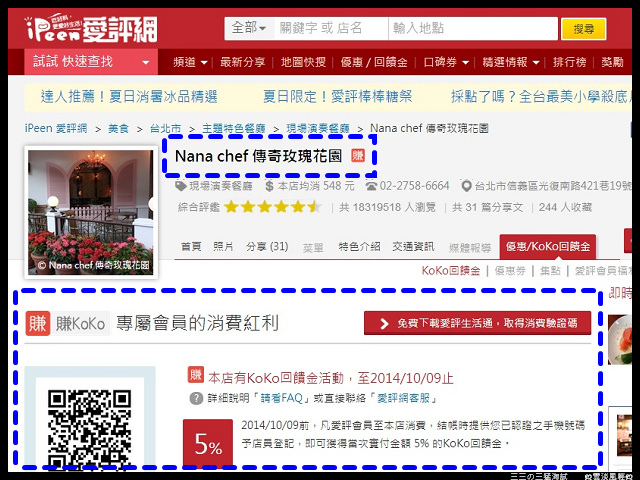Image resolution: width=640 pixels, height=480 pixels.
Task: Click the tag icon before 現場演奏餐廳
Action: coord(181,186)
